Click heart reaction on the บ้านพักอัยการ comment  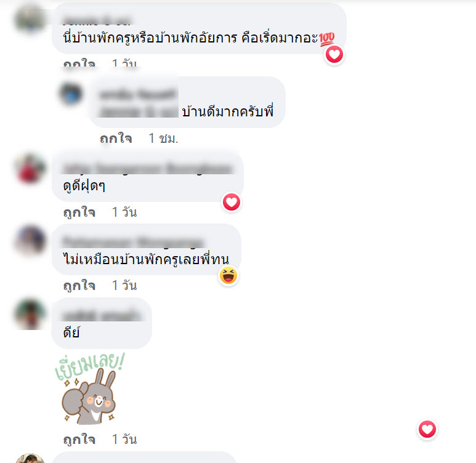334,55
